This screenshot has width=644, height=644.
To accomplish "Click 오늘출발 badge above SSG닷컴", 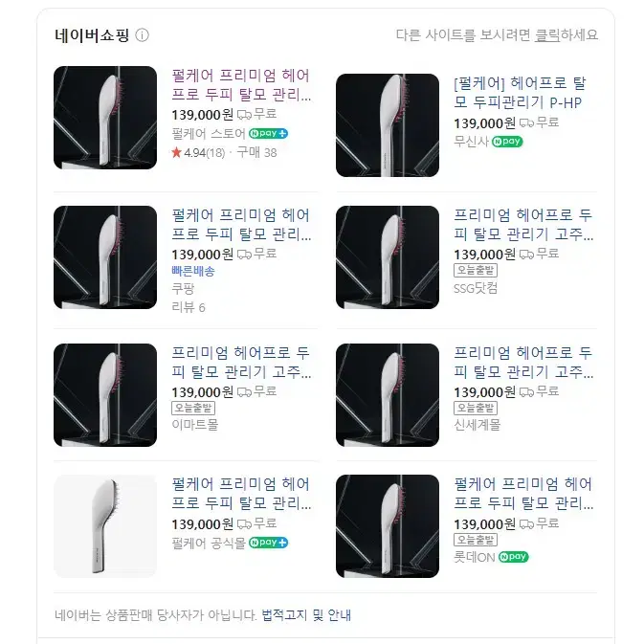I will pos(476,270).
